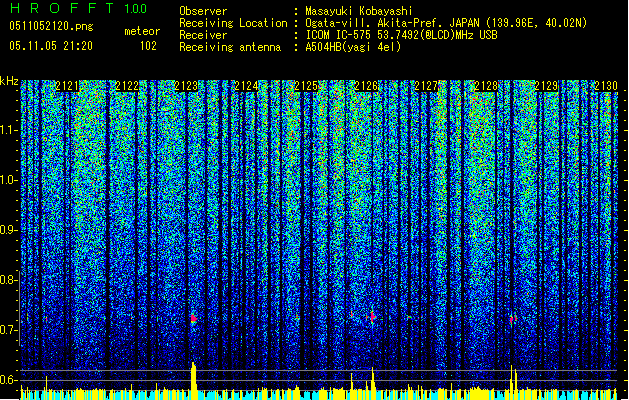
Task: Click the 1.1 kHz axis tick label
Action: [9, 130]
